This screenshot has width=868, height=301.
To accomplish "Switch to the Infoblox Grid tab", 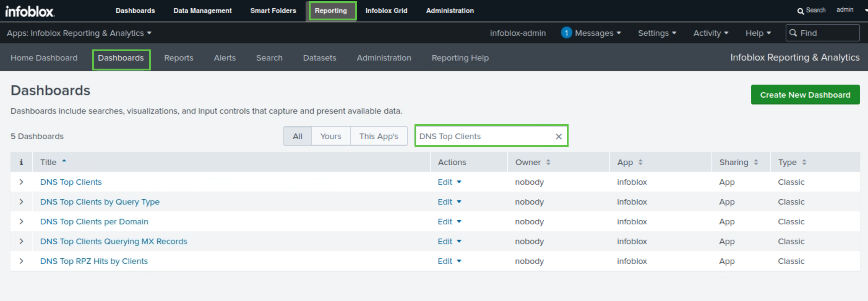I will click(x=386, y=11).
